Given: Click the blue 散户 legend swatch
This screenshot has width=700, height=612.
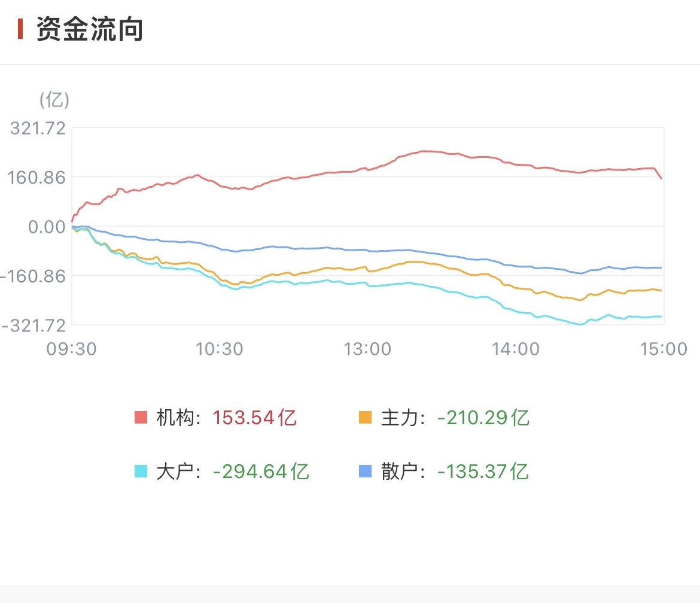Looking at the screenshot, I should [365, 471].
